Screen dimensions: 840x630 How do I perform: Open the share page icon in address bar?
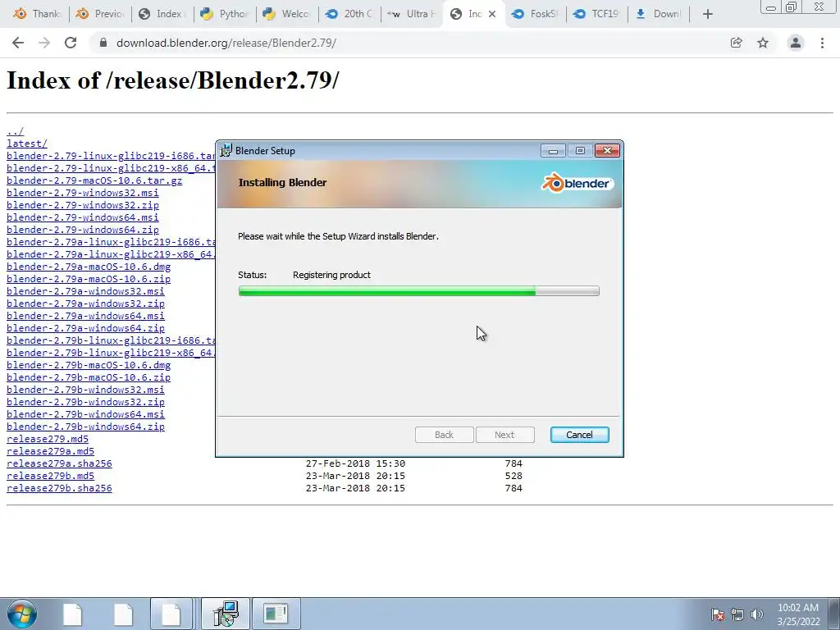click(736, 43)
